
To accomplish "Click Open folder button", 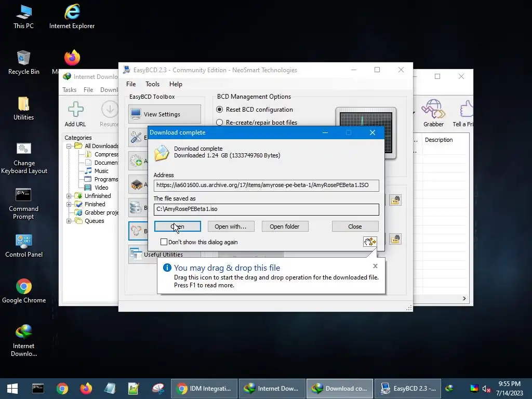I will click(285, 227).
